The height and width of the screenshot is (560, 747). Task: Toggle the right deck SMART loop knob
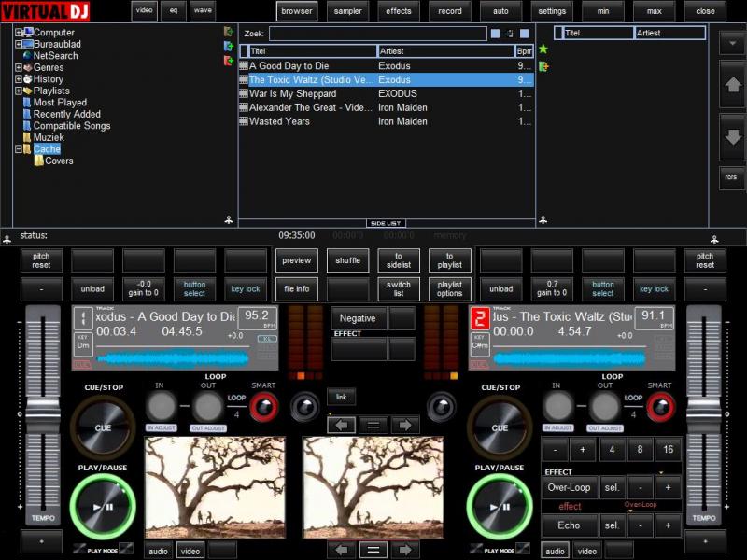(x=661, y=407)
